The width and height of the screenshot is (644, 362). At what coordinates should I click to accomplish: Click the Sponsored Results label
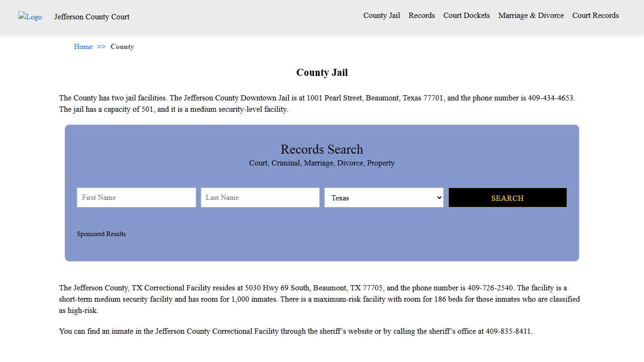pos(101,234)
